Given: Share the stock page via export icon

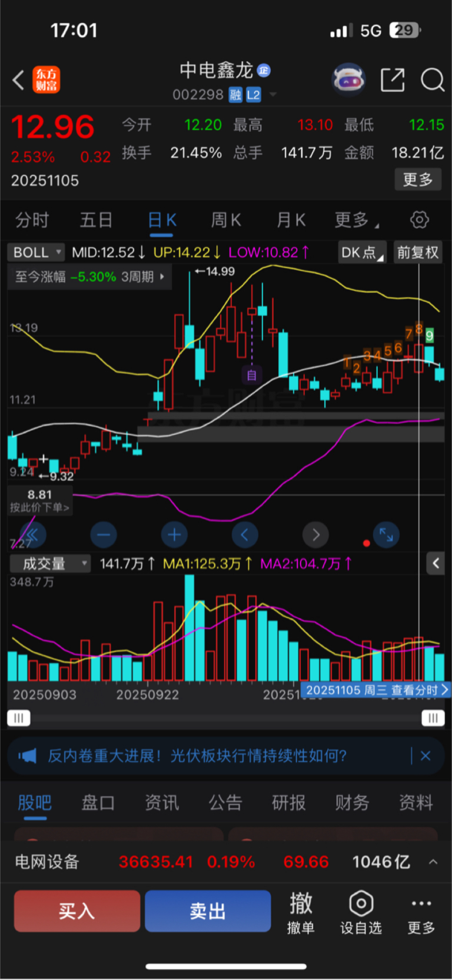Looking at the screenshot, I should click(x=393, y=79).
